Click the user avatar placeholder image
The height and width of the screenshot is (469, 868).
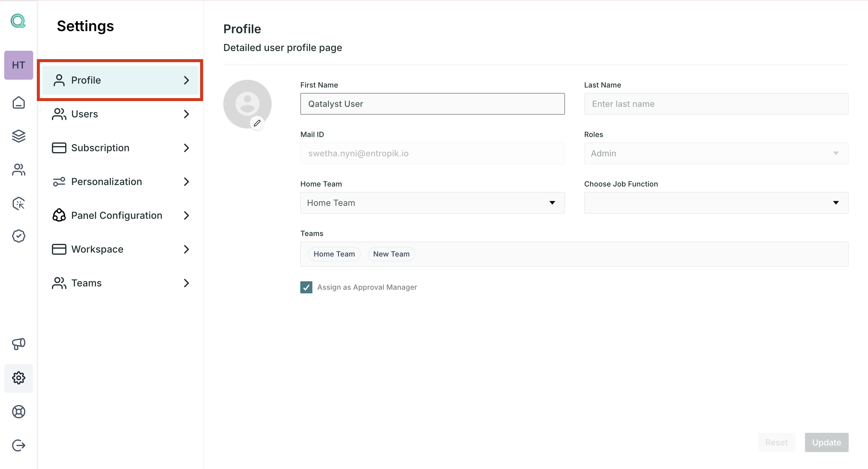[x=247, y=104]
